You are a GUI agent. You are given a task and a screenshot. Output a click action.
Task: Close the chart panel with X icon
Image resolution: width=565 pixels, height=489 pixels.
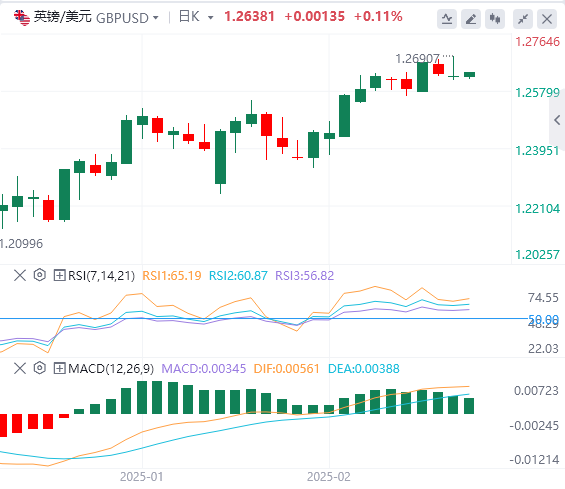(x=547, y=19)
